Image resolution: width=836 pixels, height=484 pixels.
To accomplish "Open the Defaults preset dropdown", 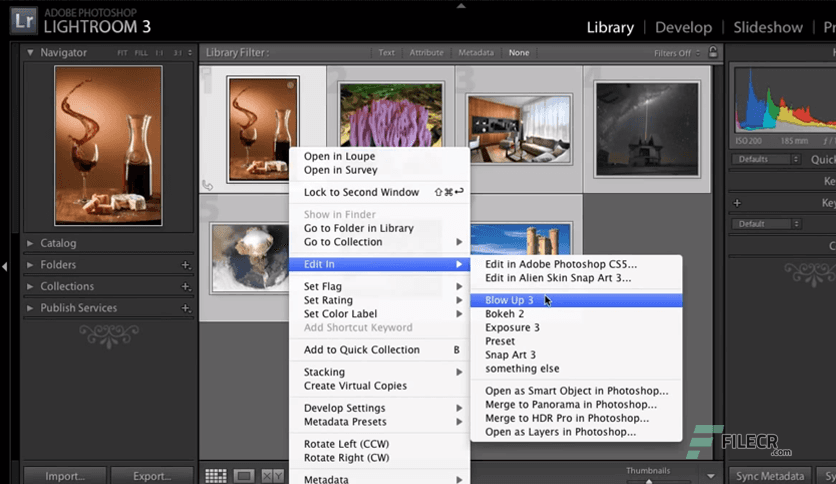I will pos(766,159).
